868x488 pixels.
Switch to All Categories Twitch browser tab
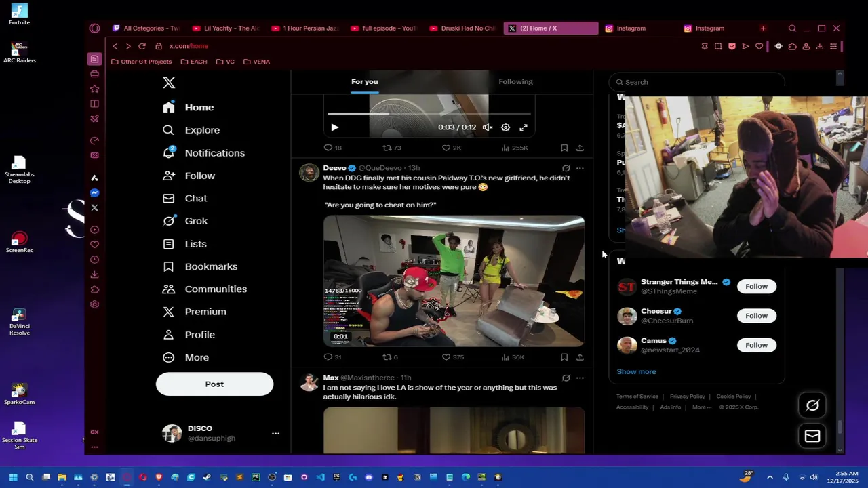[146, 28]
